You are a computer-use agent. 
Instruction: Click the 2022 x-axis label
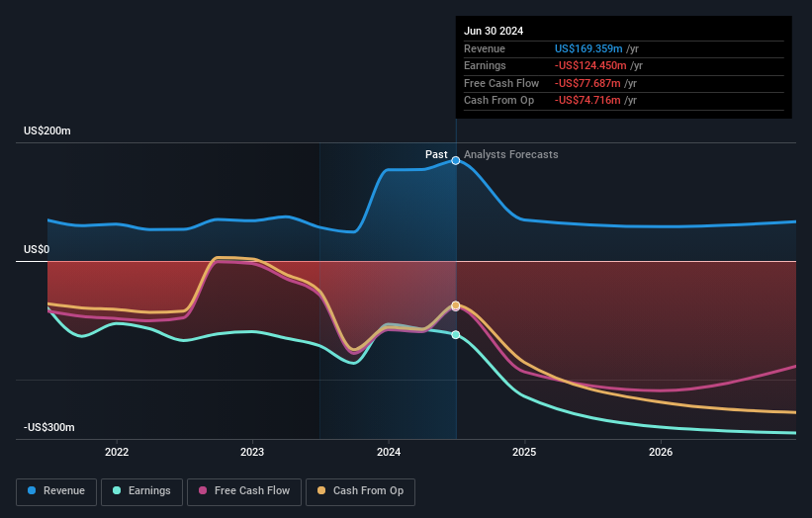117,452
